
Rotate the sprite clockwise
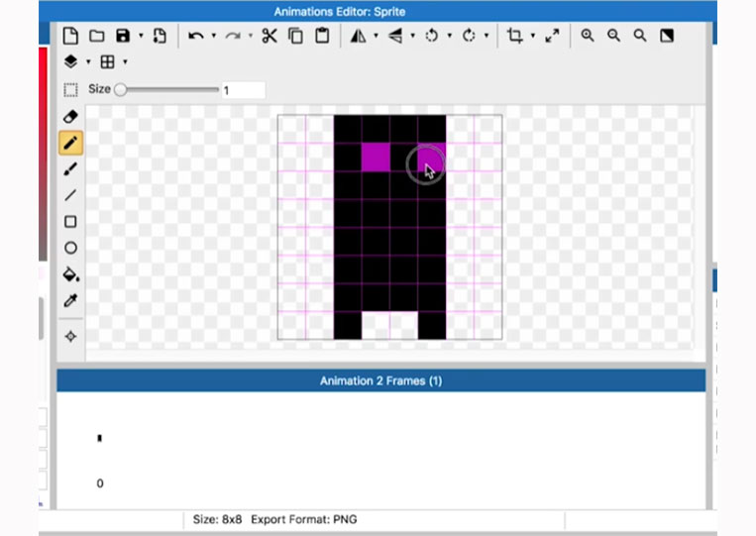coord(469,36)
